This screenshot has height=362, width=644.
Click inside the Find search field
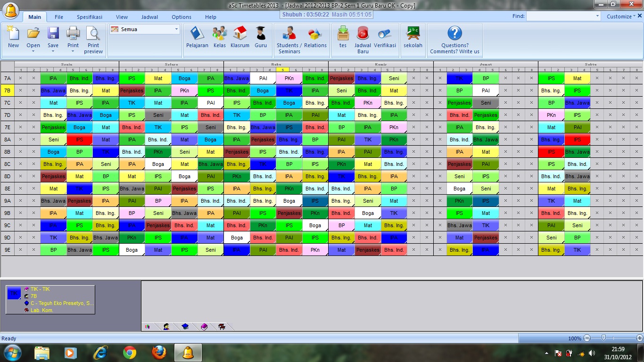pos(563,16)
